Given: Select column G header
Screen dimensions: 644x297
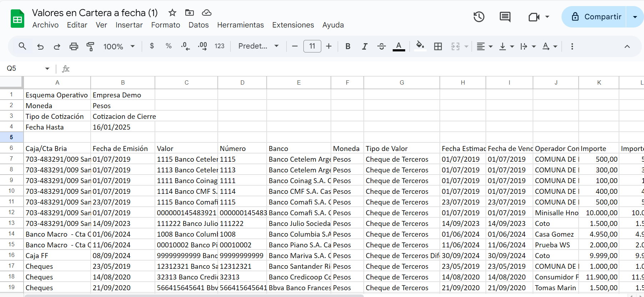Looking at the screenshot, I should [x=402, y=82].
